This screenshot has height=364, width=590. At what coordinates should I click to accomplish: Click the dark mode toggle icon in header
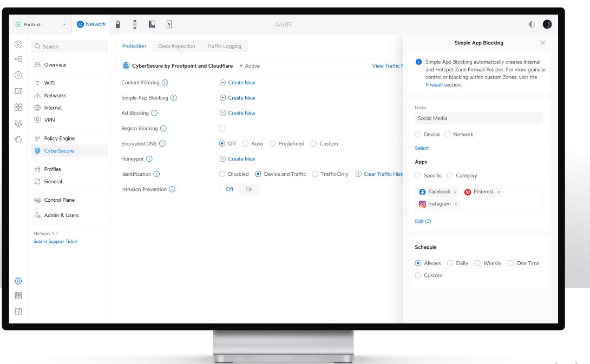click(x=532, y=24)
